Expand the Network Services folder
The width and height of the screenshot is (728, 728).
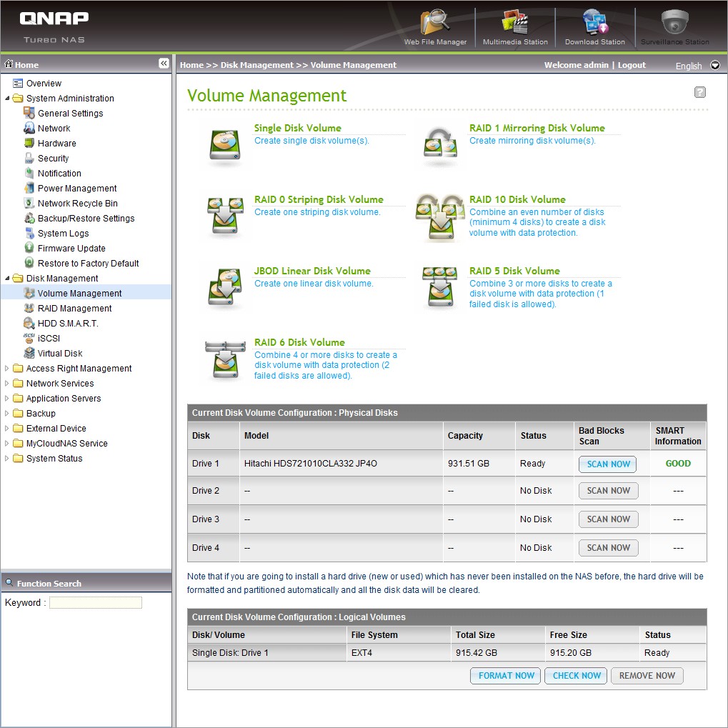[x=8, y=384]
